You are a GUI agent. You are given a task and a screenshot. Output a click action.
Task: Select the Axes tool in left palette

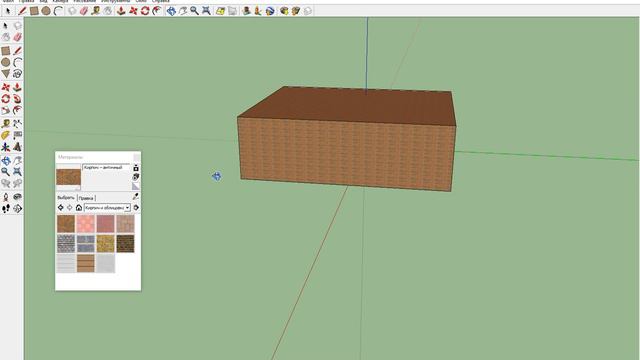[6, 147]
